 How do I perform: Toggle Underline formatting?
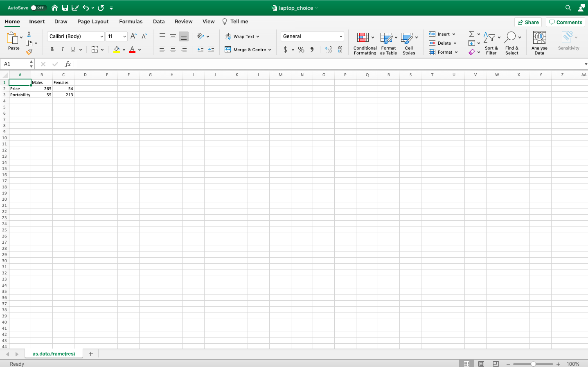pyautogui.click(x=73, y=50)
